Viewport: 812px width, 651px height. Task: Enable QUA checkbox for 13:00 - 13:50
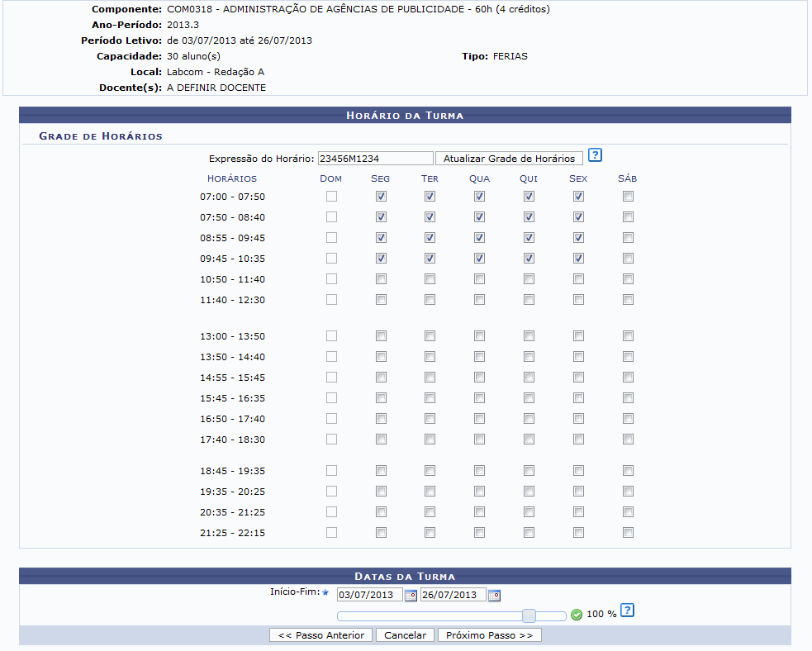[x=479, y=336]
